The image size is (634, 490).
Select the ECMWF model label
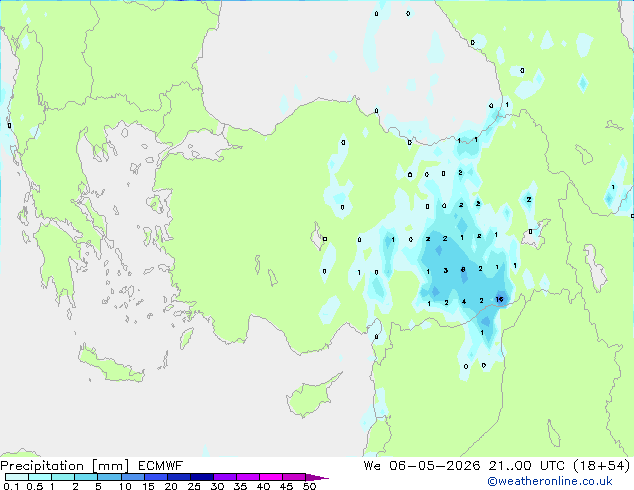(160, 466)
